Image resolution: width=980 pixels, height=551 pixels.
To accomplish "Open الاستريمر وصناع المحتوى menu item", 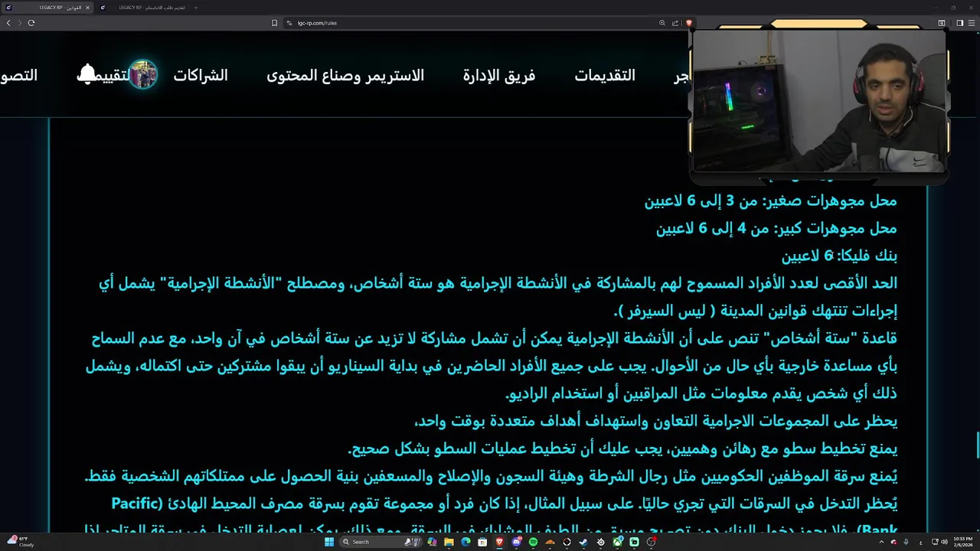I will (345, 75).
